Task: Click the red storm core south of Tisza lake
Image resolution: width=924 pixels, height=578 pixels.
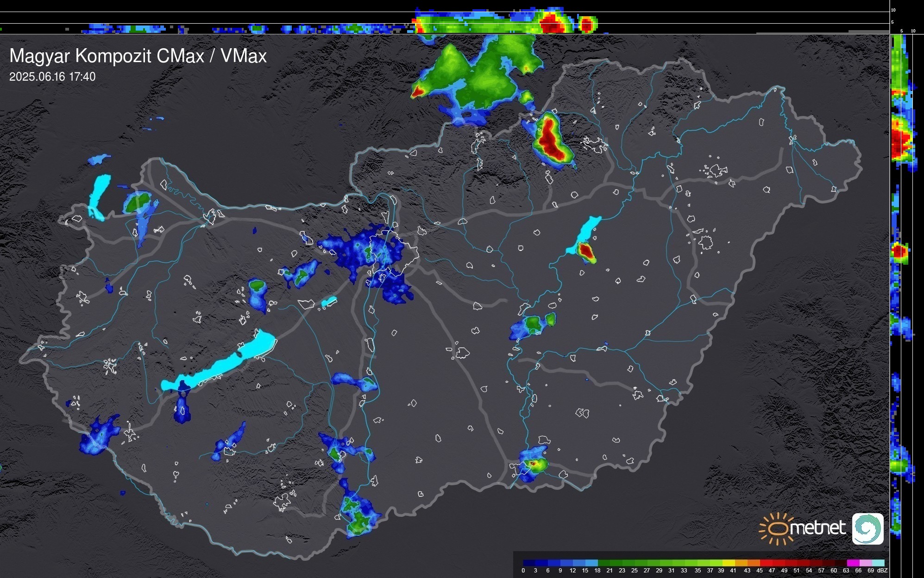Action: pyautogui.click(x=586, y=251)
